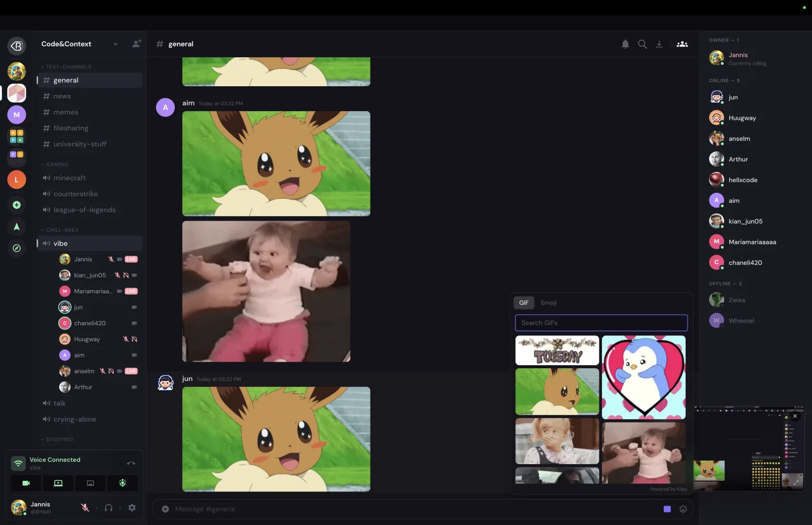Click the image icon in voice controls
812x525 pixels.
pyautogui.click(x=90, y=483)
